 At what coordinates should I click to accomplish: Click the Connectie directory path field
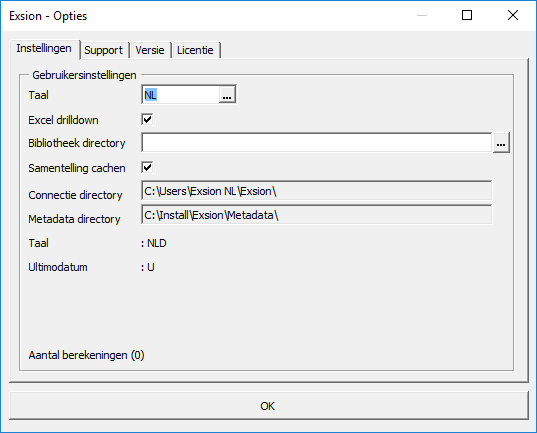coord(317,191)
